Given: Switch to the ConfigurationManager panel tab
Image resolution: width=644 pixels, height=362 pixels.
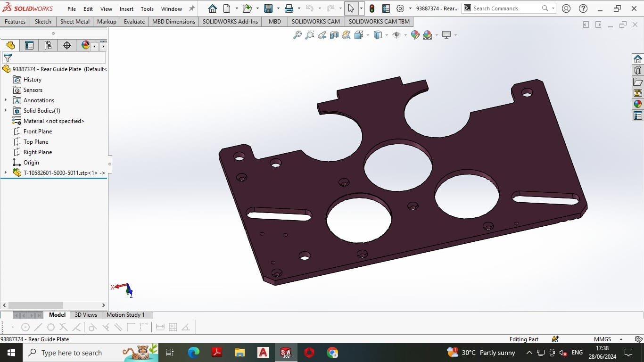Looking at the screenshot, I should (x=48, y=45).
